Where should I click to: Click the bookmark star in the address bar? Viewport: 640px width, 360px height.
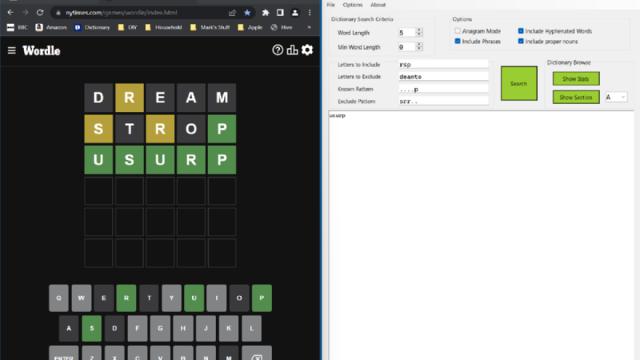(247, 13)
